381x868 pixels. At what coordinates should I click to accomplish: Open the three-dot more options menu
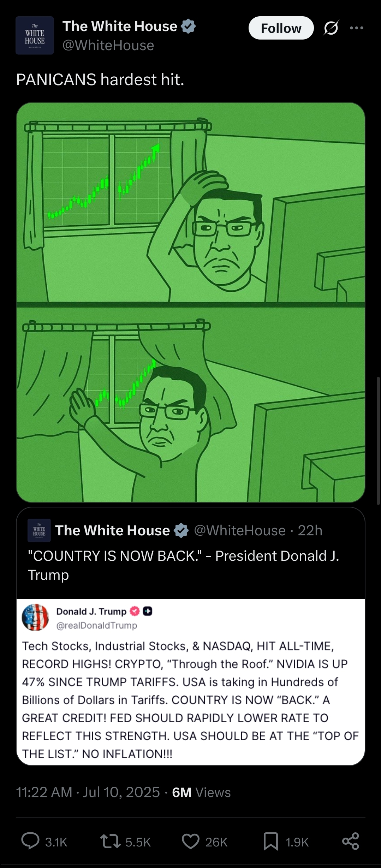356,28
